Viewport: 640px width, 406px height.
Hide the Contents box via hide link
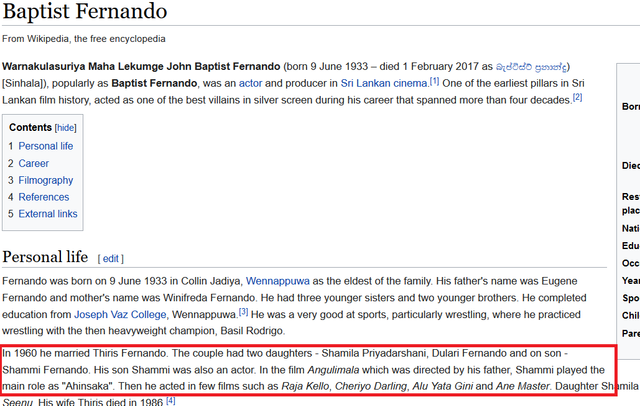pos(65,128)
